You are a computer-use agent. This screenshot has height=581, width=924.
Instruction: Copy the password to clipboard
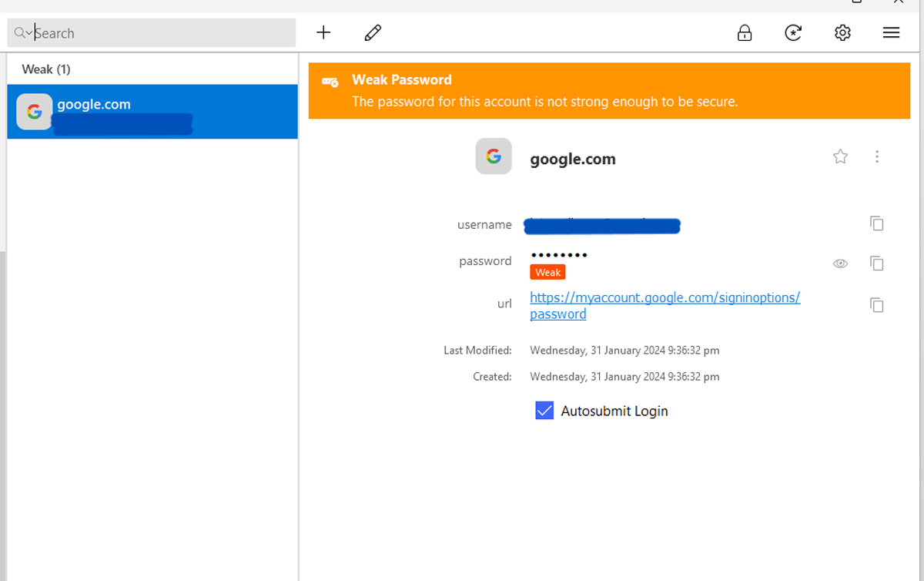click(876, 264)
